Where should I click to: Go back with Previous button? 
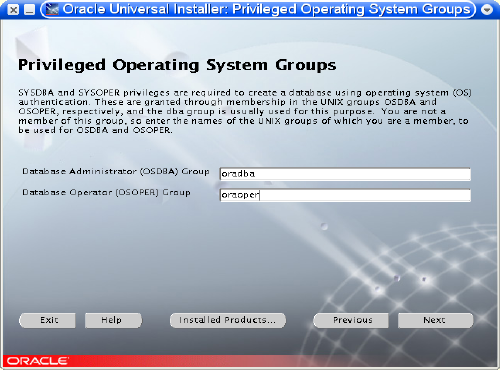click(x=351, y=320)
